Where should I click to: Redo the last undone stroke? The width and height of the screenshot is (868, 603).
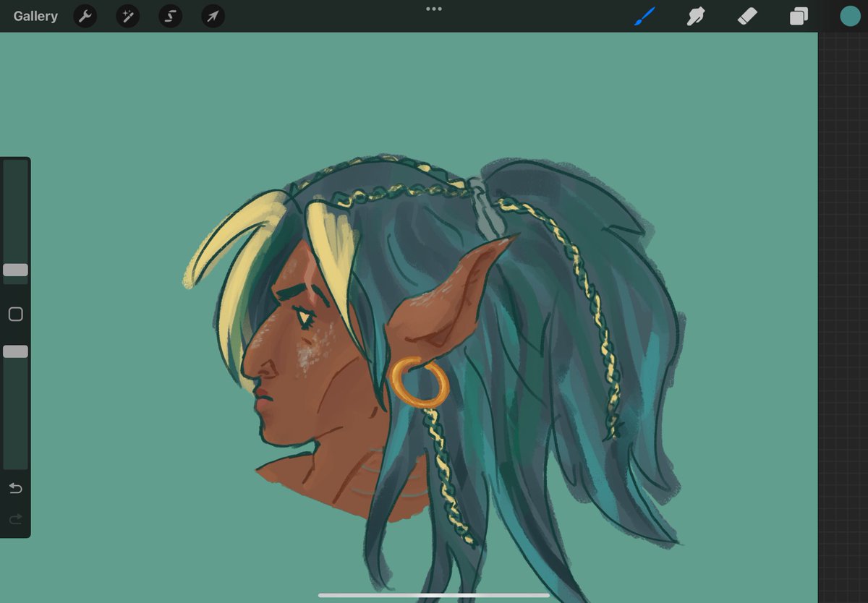15,519
